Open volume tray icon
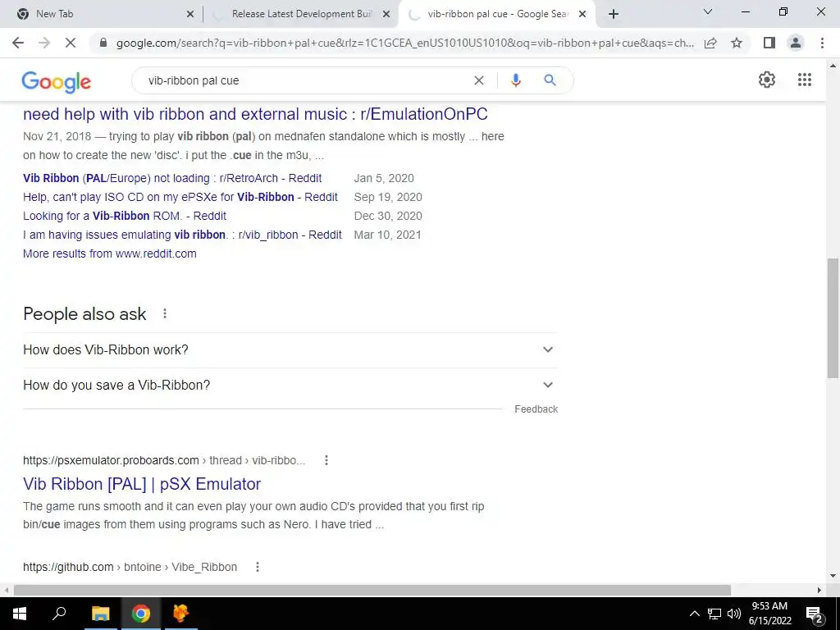Screen dimensions: 840x630 click(734, 614)
